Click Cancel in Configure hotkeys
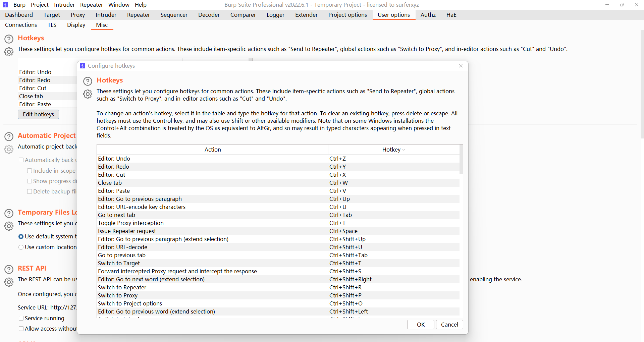 449,325
